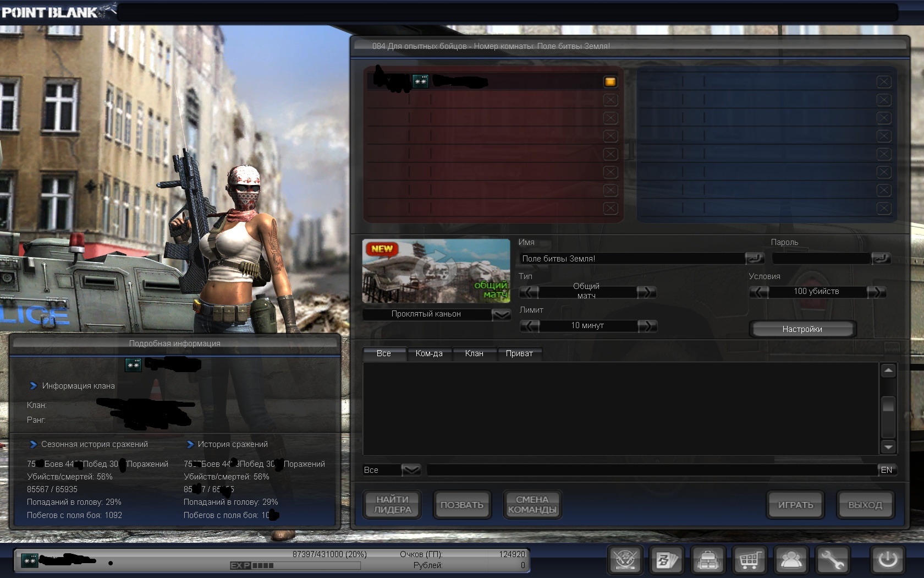Close the fourth slot of the blue team

(884, 136)
